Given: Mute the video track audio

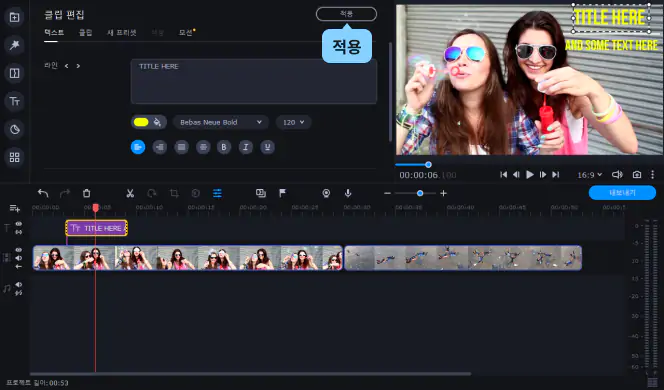Looking at the screenshot, I should pos(19,258).
